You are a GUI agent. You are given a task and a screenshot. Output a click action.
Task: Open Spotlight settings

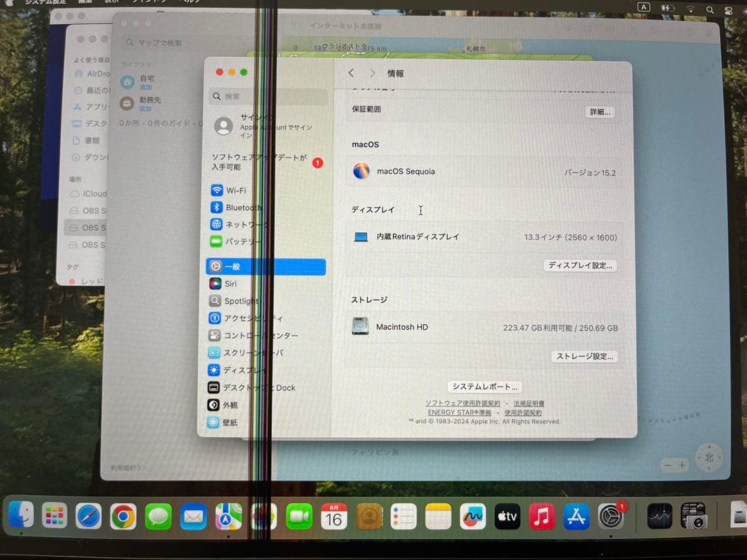point(240,301)
